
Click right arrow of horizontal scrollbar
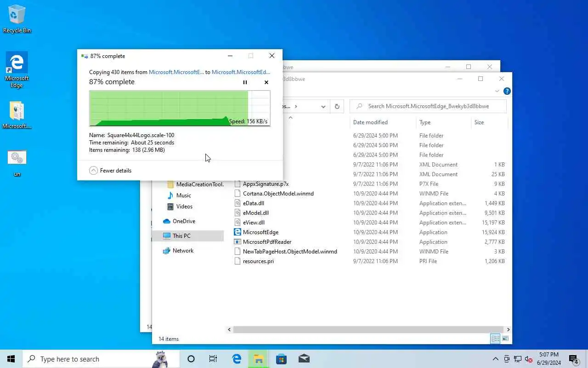point(508,329)
